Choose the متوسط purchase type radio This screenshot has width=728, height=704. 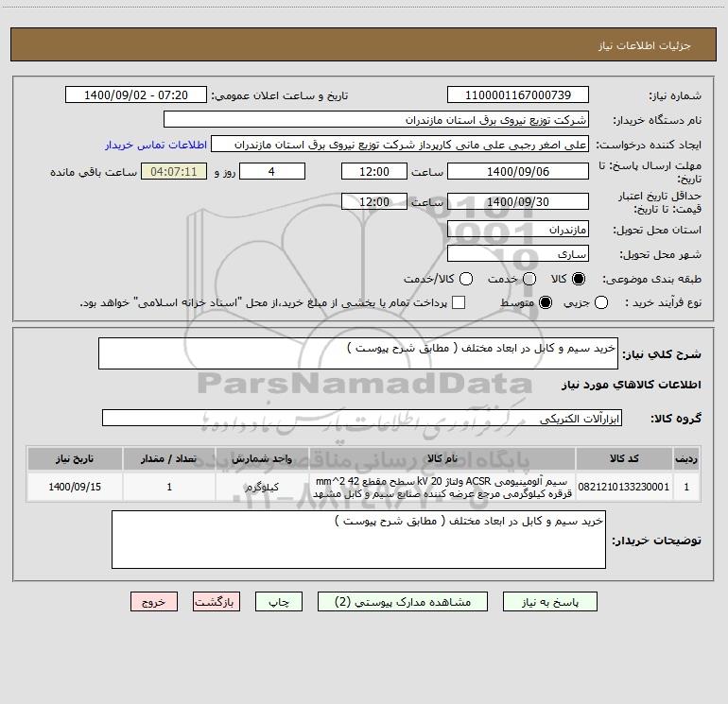[546, 303]
